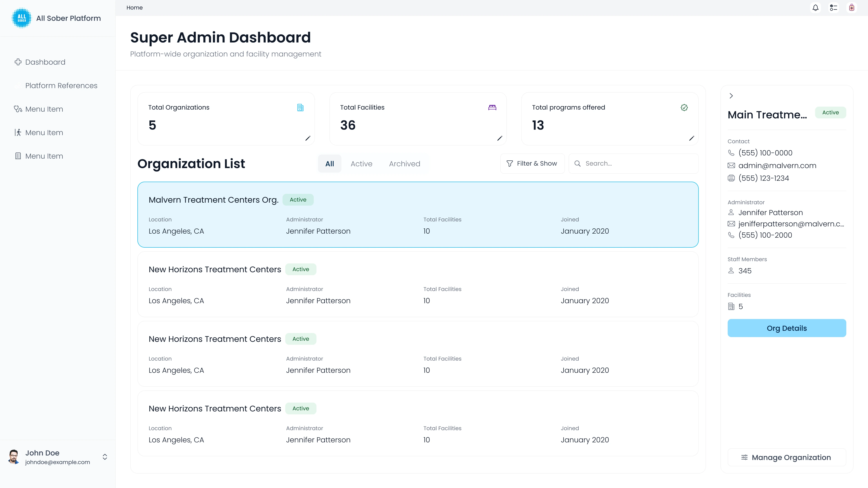Click phone icon beside (555) 100-2000

(x=731, y=235)
